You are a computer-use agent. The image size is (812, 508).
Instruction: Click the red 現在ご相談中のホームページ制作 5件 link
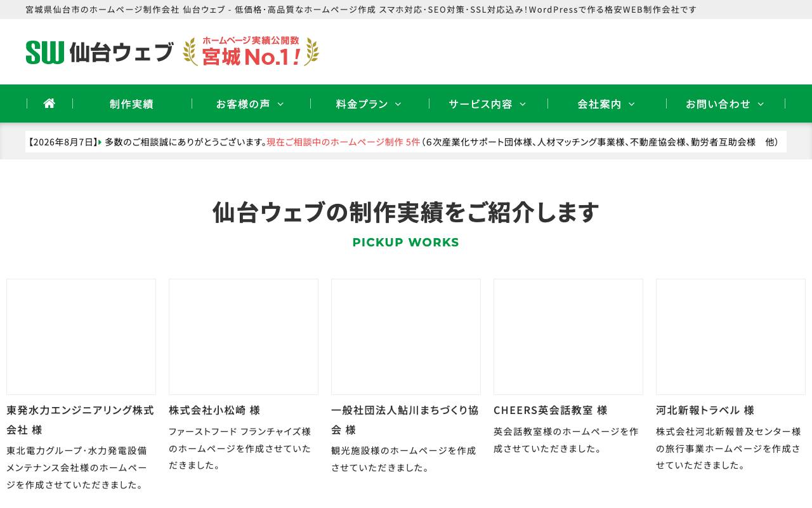tap(343, 142)
